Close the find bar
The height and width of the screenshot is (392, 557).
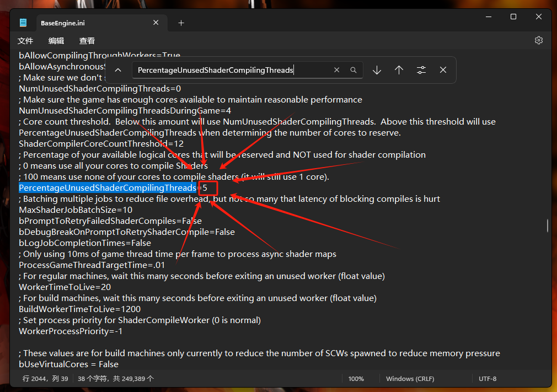(x=443, y=70)
